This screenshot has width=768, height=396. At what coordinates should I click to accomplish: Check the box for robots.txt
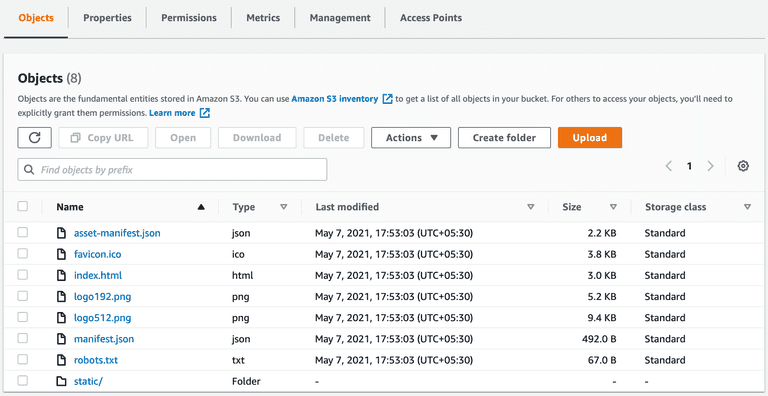[23, 359]
